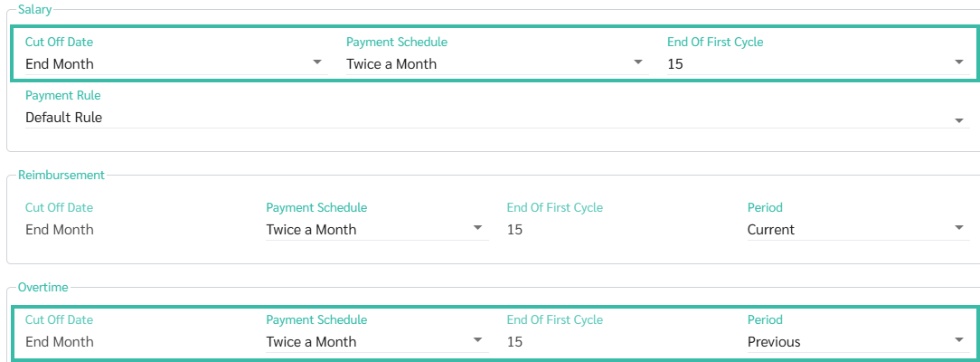Viewport: 980px width, 362px height.
Task: Select the Salary 'End Month' cut off value
Action: pyautogui.click(x=60, y=64)
